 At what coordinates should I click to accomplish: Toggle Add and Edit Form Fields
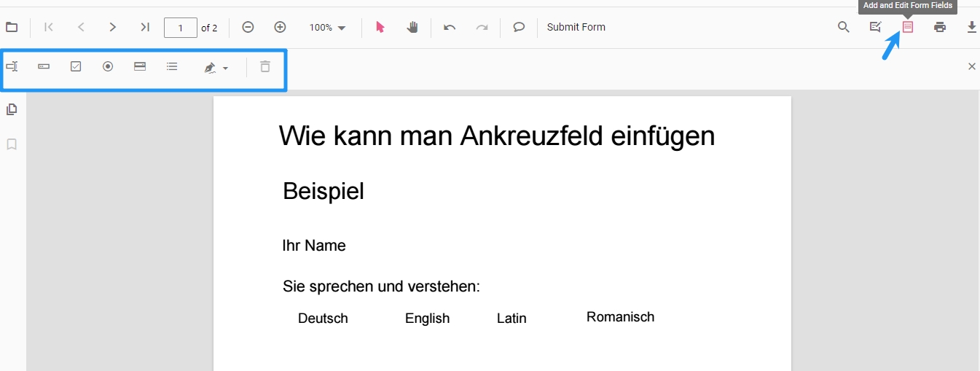pyautogui.click(x=908, y=28)
